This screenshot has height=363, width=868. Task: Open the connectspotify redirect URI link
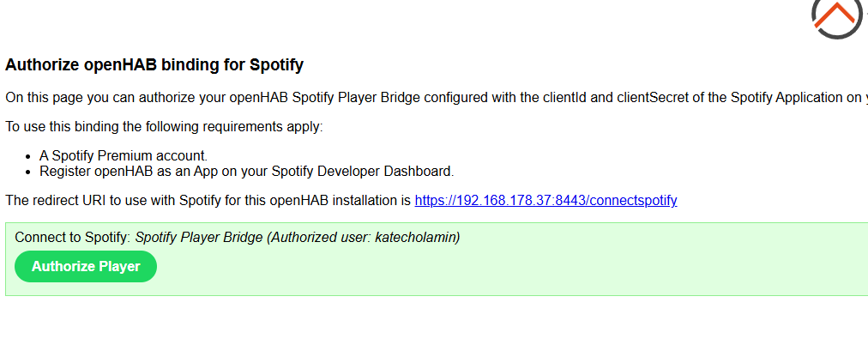click(x=546, y=200)
